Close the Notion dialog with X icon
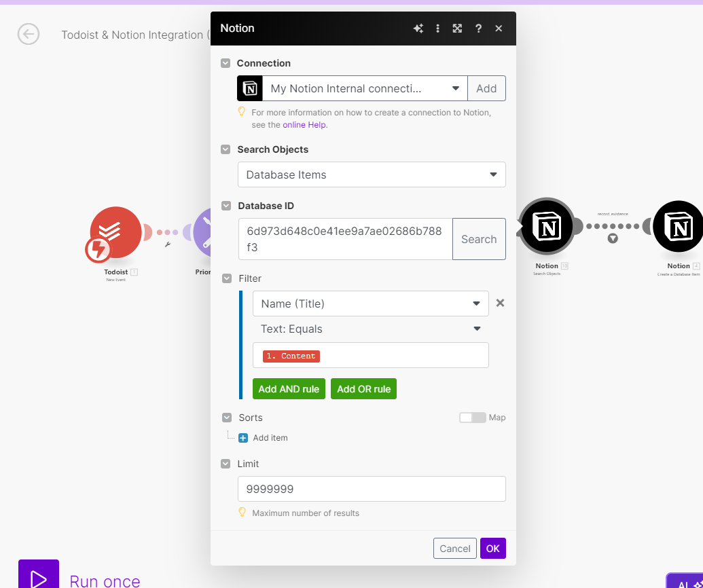Viewport: 703px width, 588px height. point(499,29)
